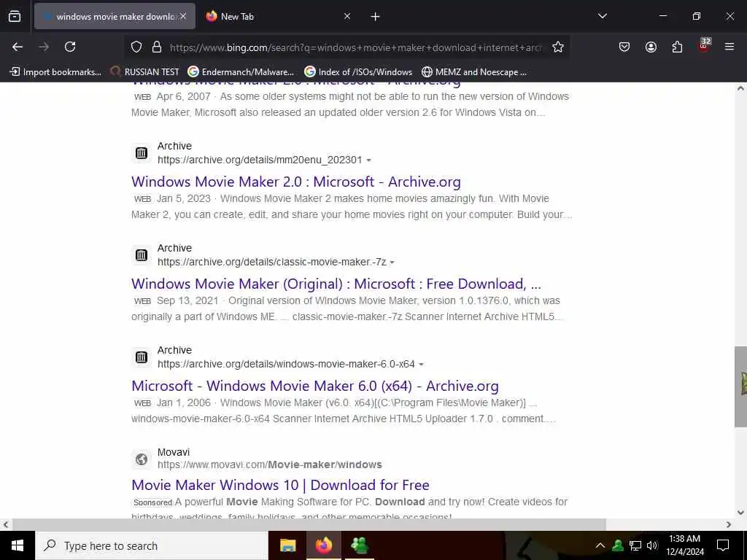The width and height of the screenshot is (747, 560).
Task: Select the windows movie maker download tab
Action: (115, 16)
